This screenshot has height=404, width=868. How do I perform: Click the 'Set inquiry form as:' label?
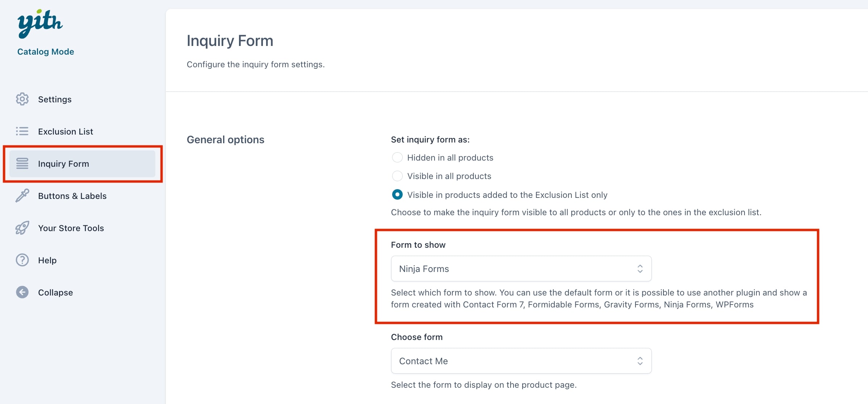pos(430,140)
